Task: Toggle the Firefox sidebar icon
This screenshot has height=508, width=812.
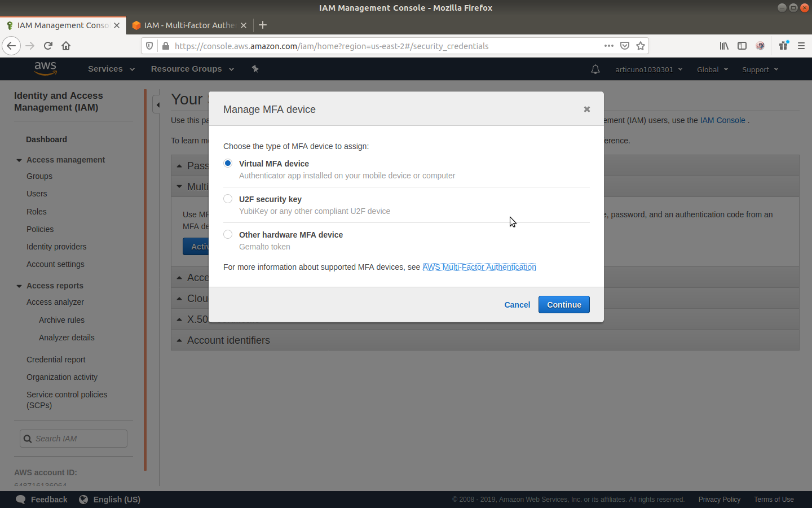Action: 742,46
